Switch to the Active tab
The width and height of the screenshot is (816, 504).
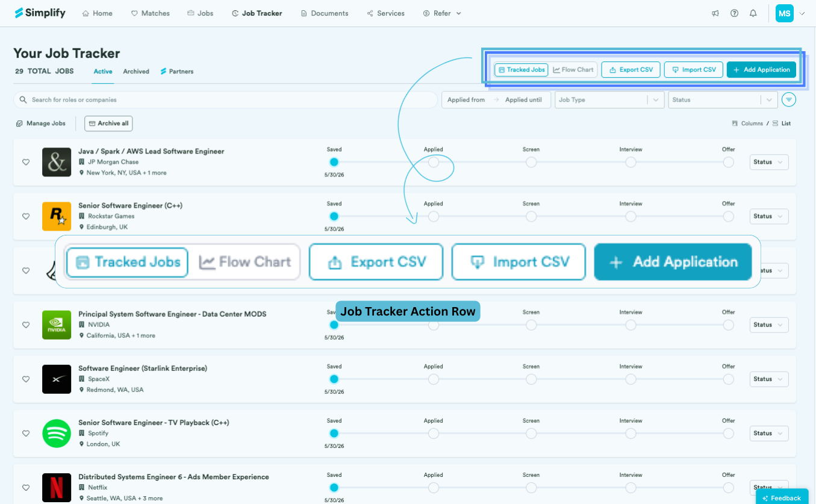coord(103,71)
